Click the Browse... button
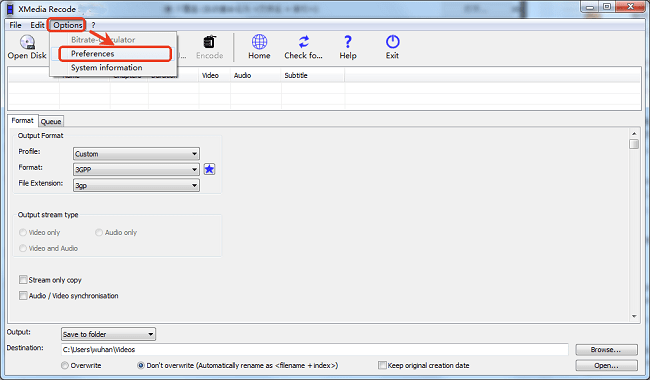The height and width of the screenshot is (380, 650). pyautogui.click(x=606, y=350)
